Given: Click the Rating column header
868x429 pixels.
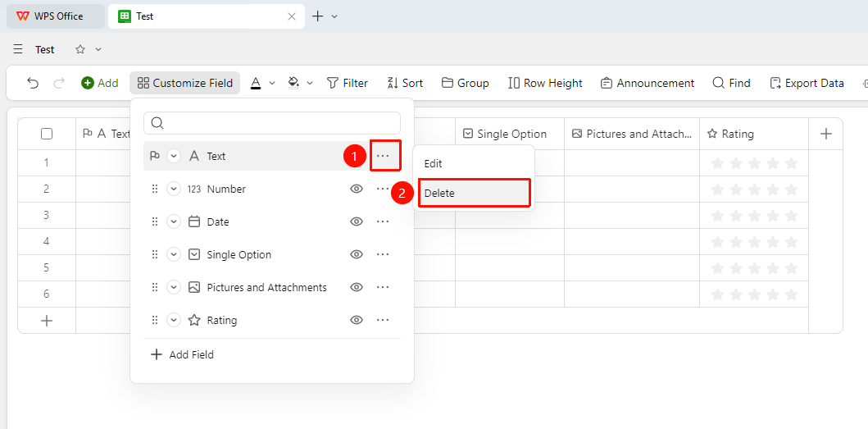Looking at the screenshot, I should (x=754, y=134).
